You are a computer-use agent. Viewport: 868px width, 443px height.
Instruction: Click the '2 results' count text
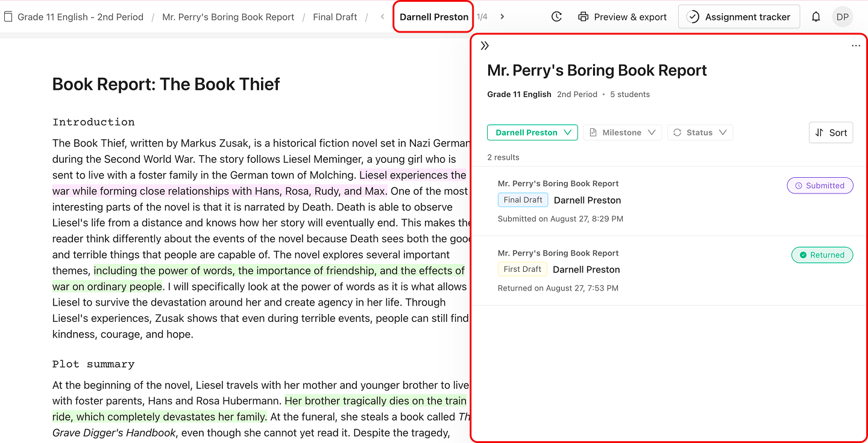click(x=503, y=157)
